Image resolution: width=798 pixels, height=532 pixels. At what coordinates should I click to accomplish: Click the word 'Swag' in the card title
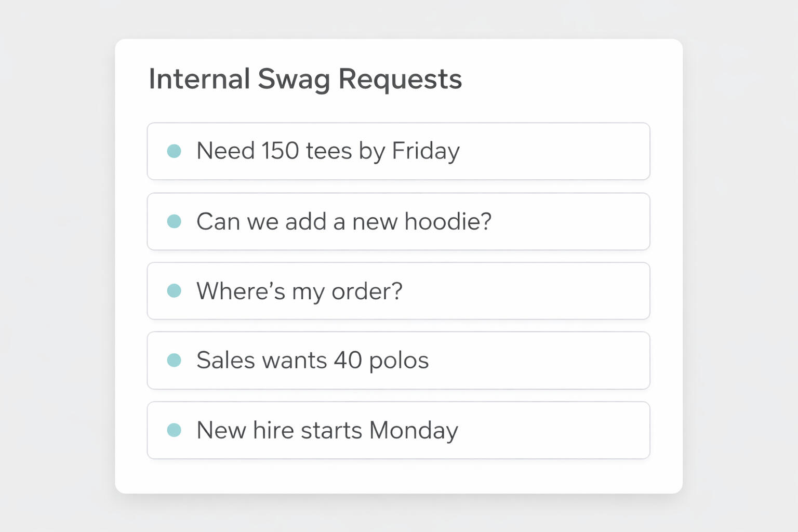[x=294, y=79]
